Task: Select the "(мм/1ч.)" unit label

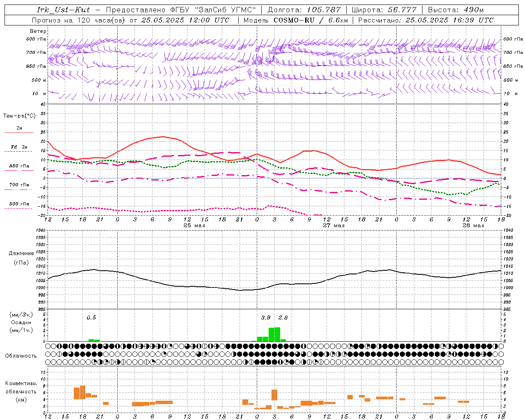Action: tap(21, 330)
